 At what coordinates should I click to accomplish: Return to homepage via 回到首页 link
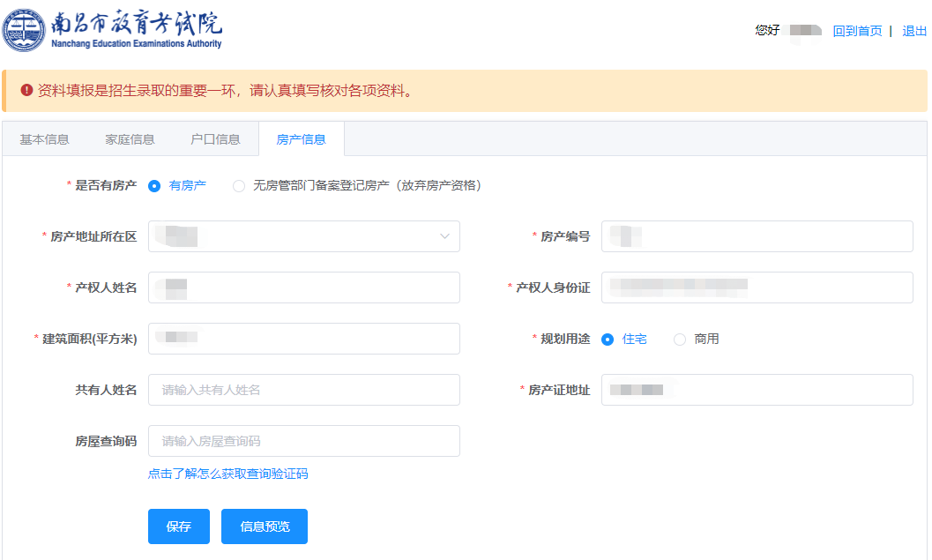coord(858,30)
